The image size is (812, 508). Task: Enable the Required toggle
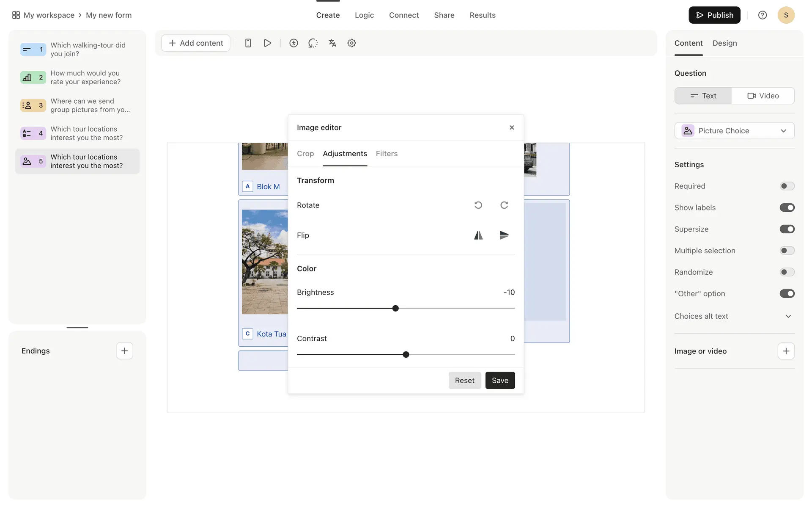[x=787, y=186]
